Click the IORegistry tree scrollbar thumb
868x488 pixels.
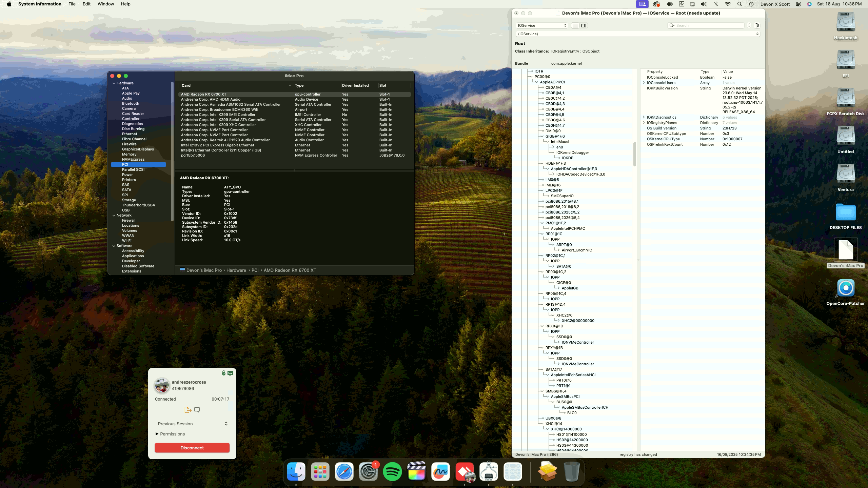[634, 154]
